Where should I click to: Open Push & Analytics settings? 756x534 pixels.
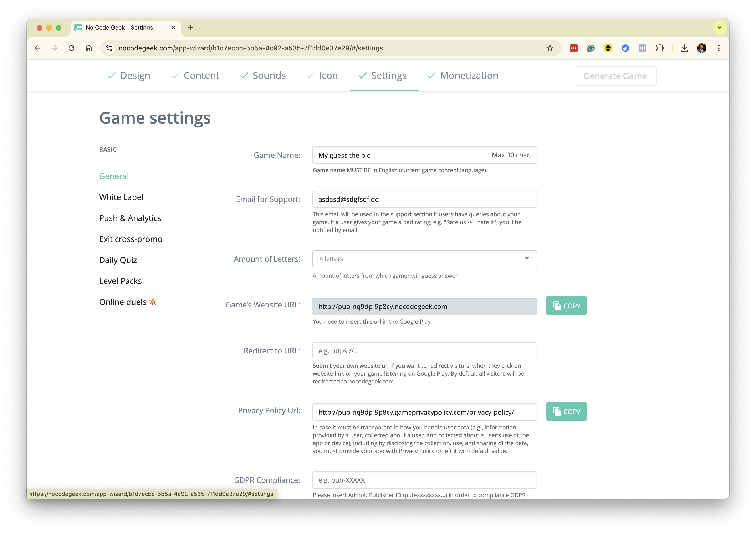[130, 218]
